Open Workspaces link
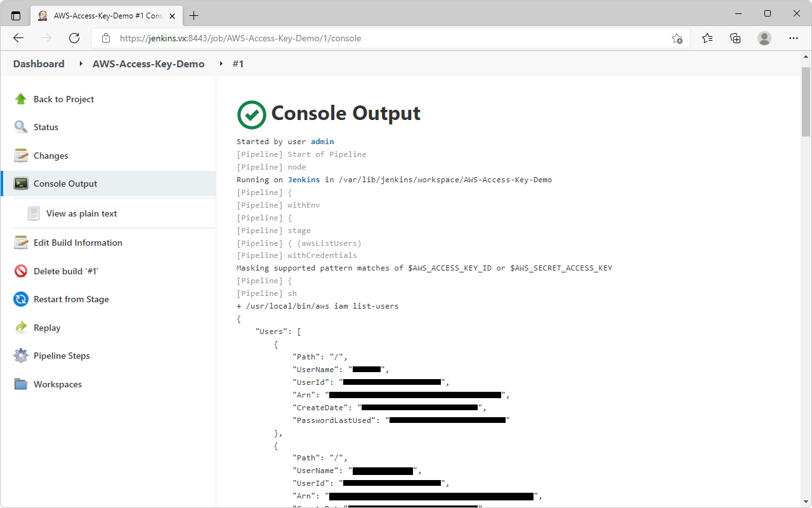Screen dimensions: 812x508 point(58,384)
